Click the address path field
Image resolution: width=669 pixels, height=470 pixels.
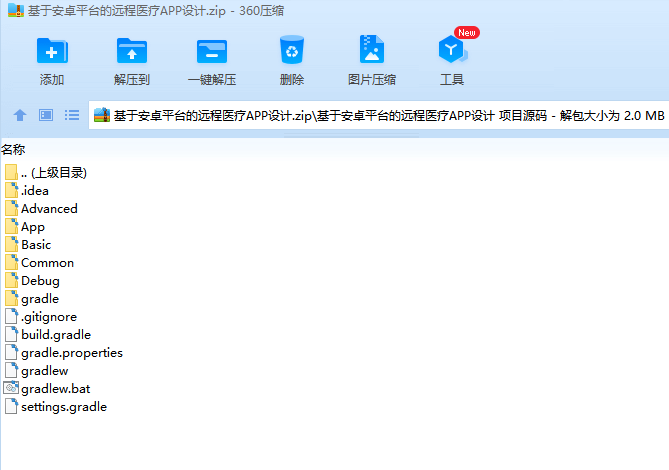pos(379,115)
